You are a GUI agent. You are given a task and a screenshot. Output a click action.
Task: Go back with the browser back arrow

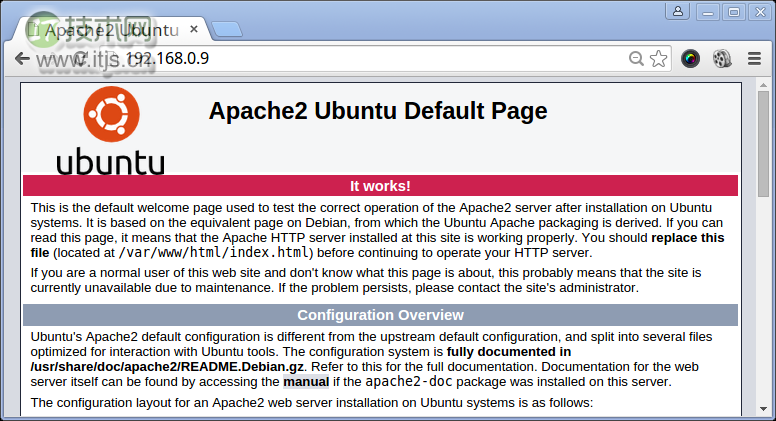click(x=22, y=59)
